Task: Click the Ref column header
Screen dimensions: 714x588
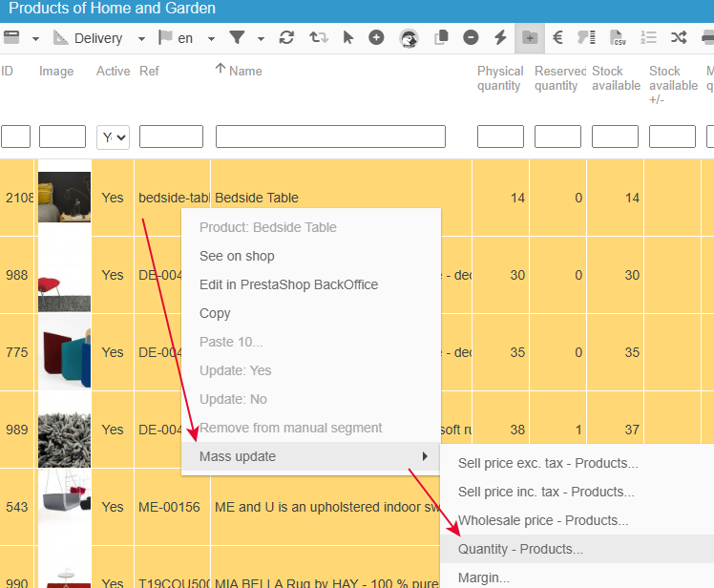Action: (149, 71)
